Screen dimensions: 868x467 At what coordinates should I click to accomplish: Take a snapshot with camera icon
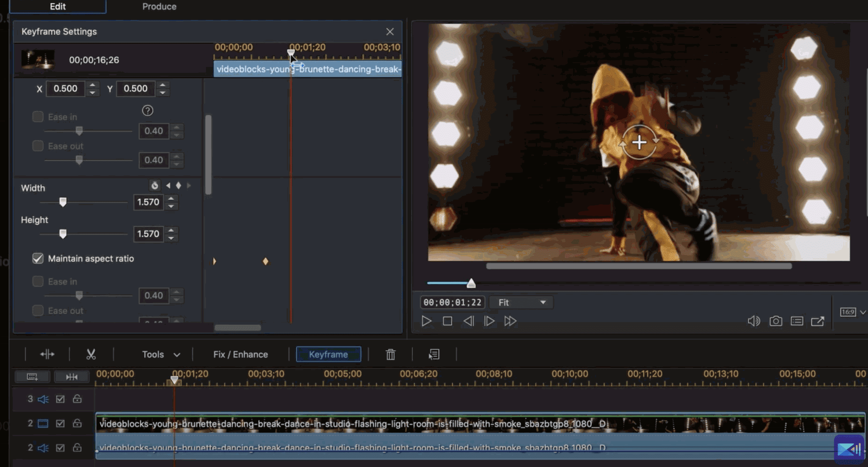776,321
